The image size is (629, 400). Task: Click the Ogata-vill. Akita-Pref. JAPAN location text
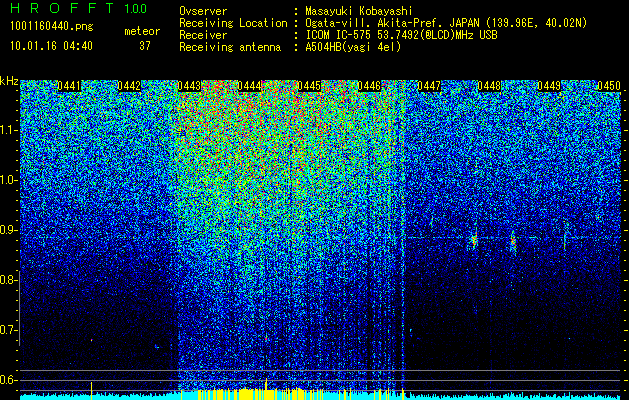pos(446,23)
